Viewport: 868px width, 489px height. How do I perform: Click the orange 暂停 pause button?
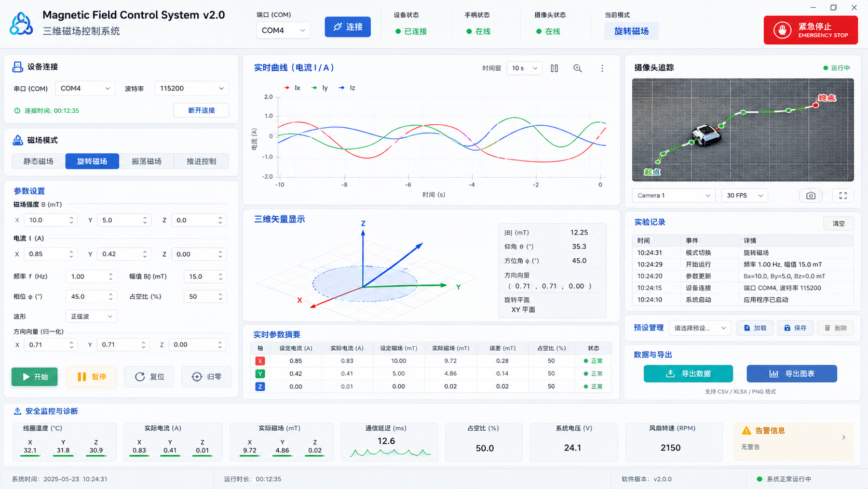pos(91,377)
